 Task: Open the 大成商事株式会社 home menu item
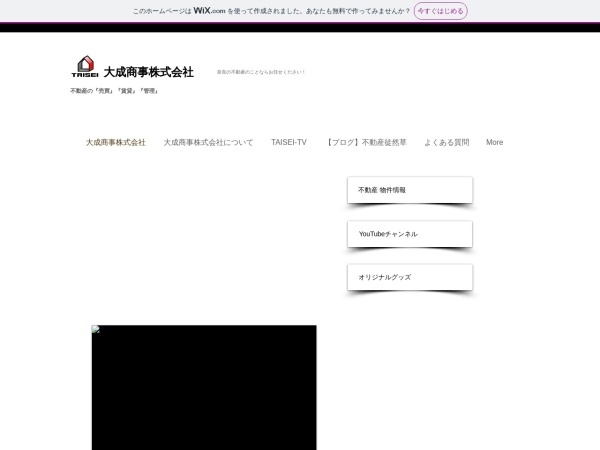pos(116,142)
